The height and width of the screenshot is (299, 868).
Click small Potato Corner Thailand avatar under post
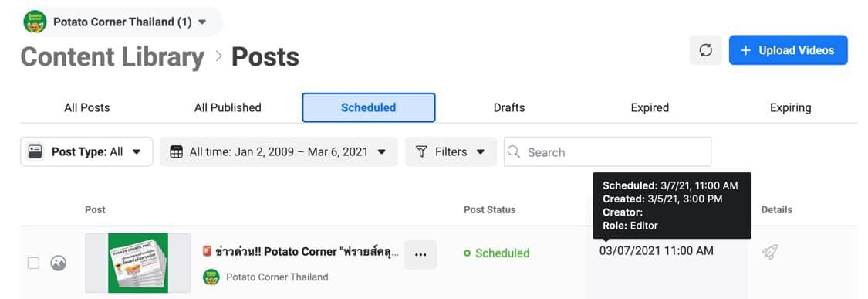(211, 277)
